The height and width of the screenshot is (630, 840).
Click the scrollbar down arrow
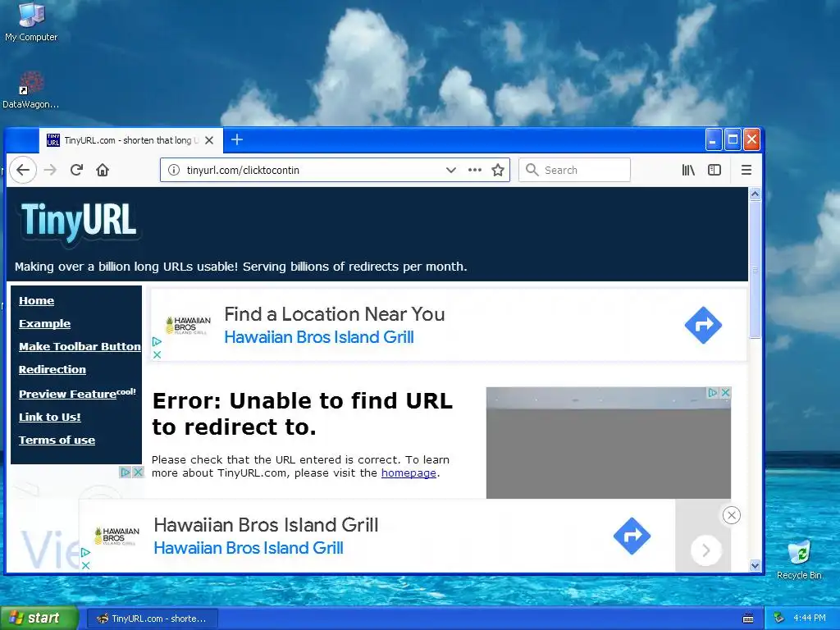755,565
